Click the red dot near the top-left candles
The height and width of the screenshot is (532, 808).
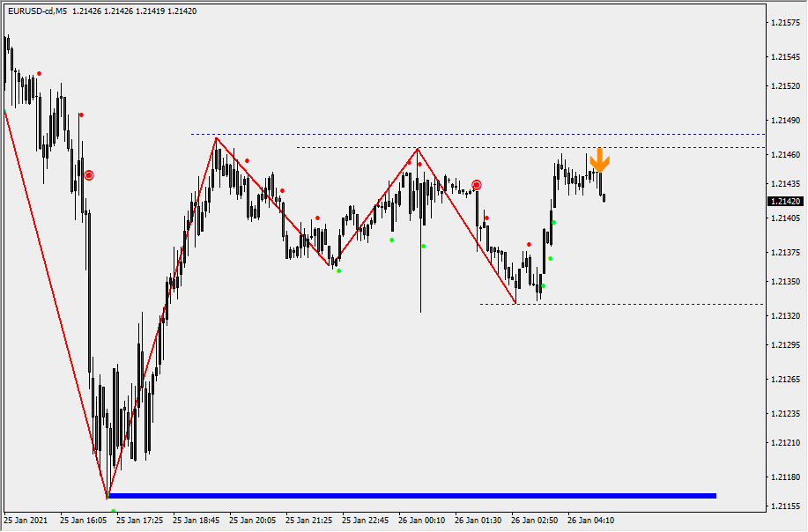click(39, 74)
